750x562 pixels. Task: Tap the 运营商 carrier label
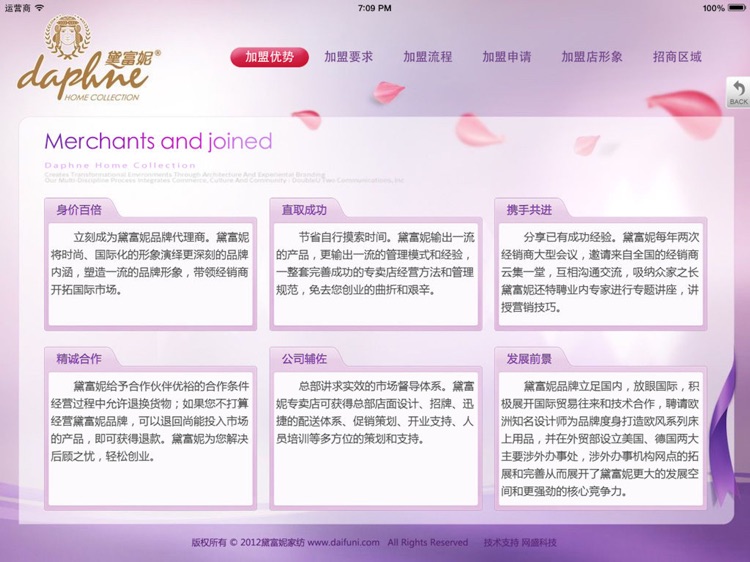tap(18, 8)
